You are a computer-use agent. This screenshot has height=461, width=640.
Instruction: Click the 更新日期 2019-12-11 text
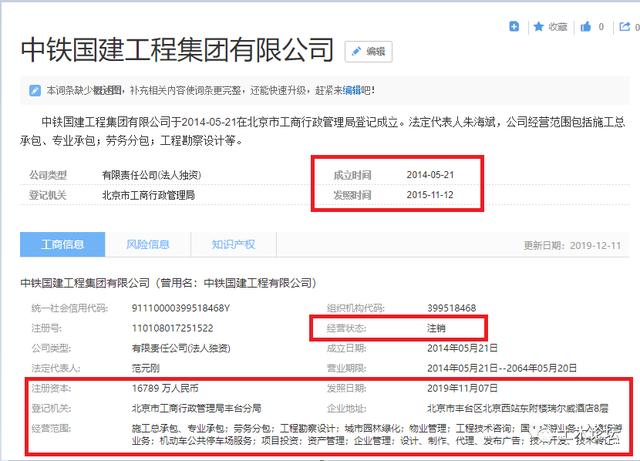pos(572,245)
